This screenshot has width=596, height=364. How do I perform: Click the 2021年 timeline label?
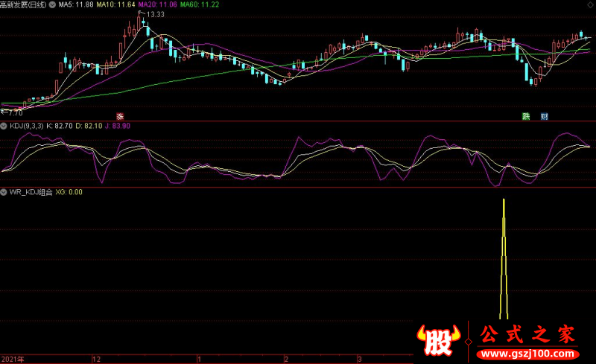[x=13, y=359]
